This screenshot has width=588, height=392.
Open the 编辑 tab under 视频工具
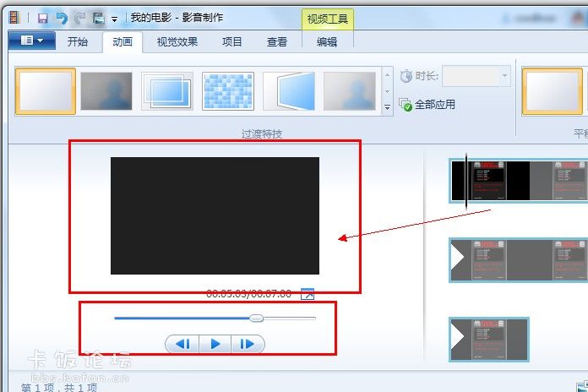(327, 41)
